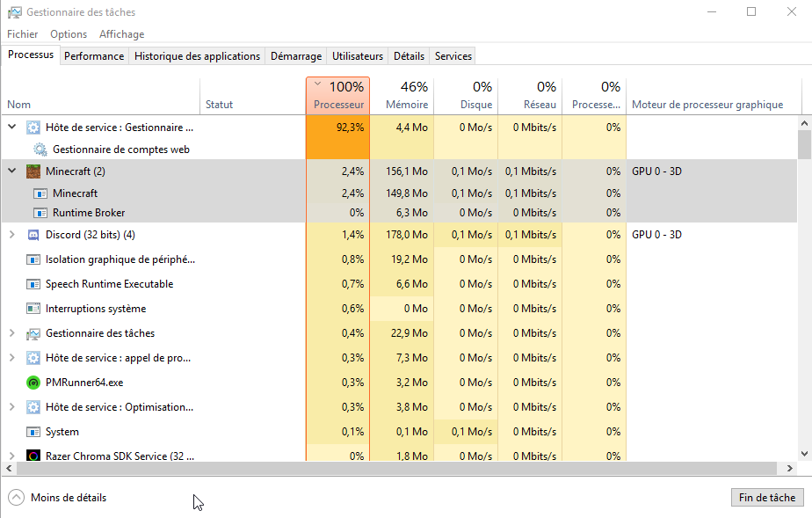This screenshot has width=812, height=518.
Task: Open the Fichier menu
Action: pyautogui.click(x=23, y=34)
